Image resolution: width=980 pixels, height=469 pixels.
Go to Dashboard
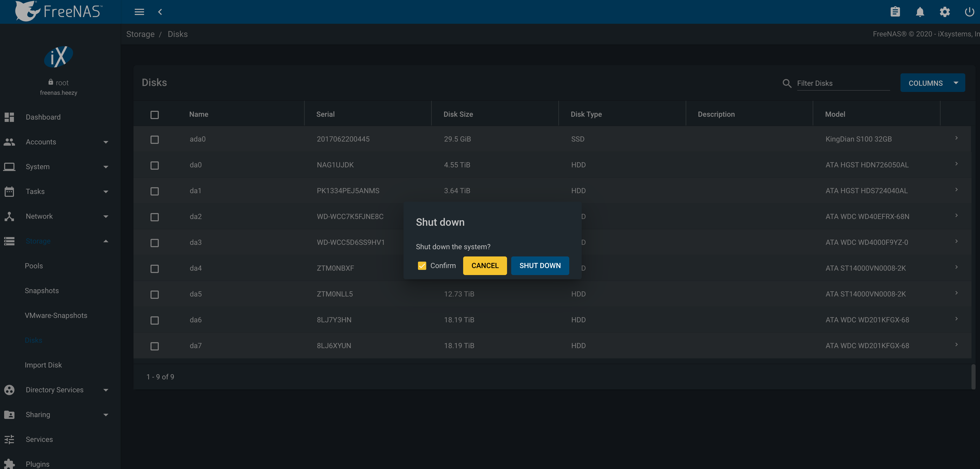point(43,117)
